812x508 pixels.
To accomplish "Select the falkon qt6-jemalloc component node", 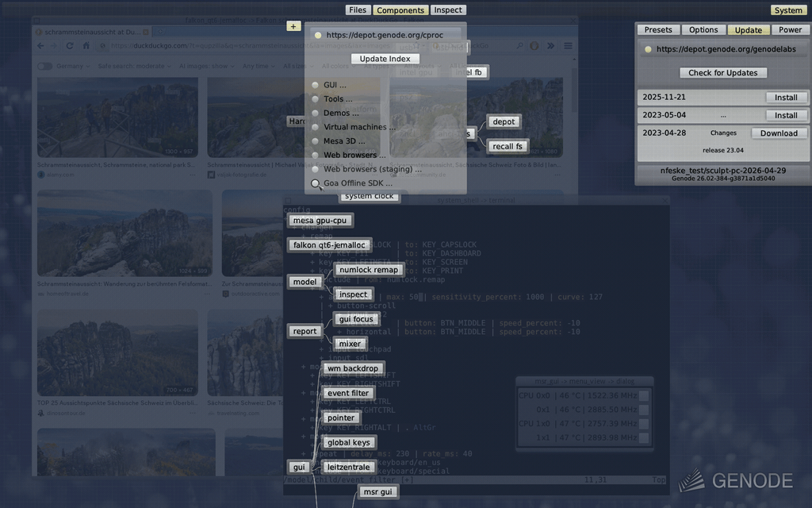I will 329,244.
